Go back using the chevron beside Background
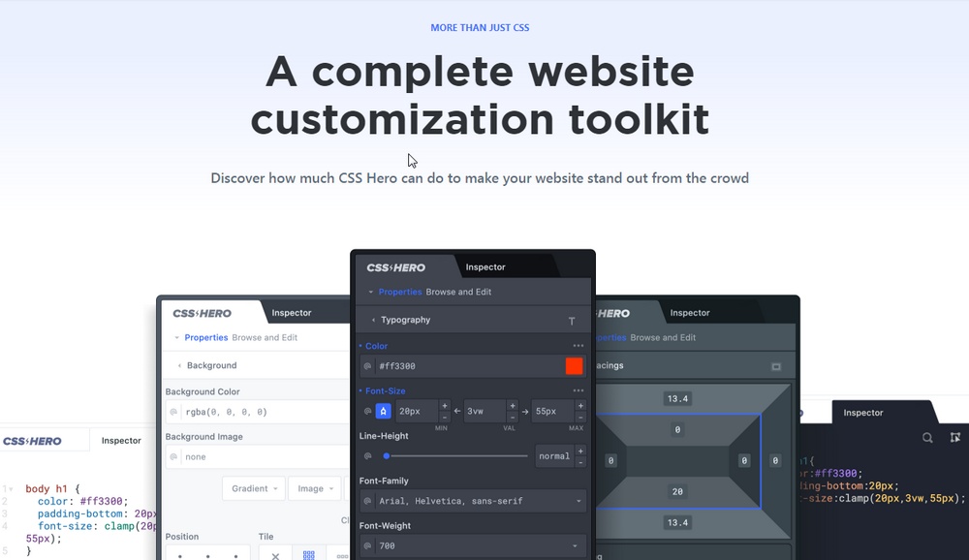969x560 pixels. pos(180,366)
